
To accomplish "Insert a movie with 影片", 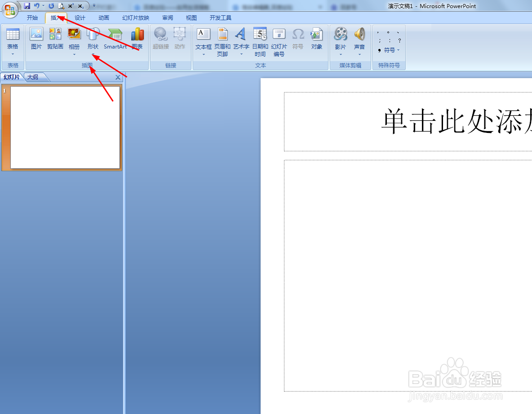I will point(341,34).
